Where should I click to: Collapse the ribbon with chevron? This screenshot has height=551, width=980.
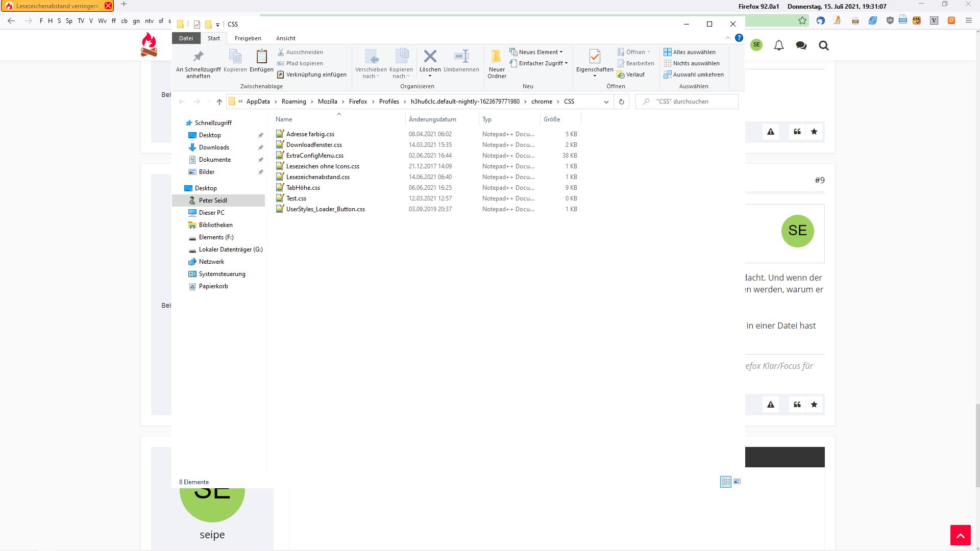pos(728,38)
